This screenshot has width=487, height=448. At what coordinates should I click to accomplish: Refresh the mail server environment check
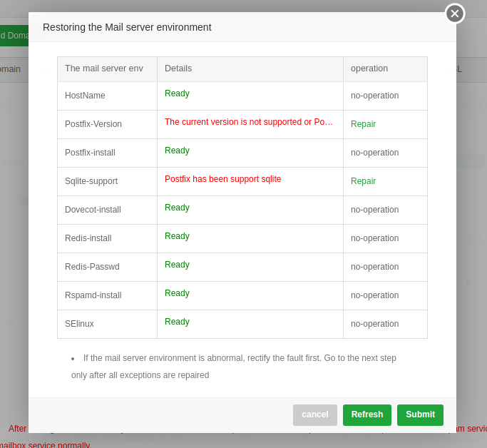(x=367, y=414)
